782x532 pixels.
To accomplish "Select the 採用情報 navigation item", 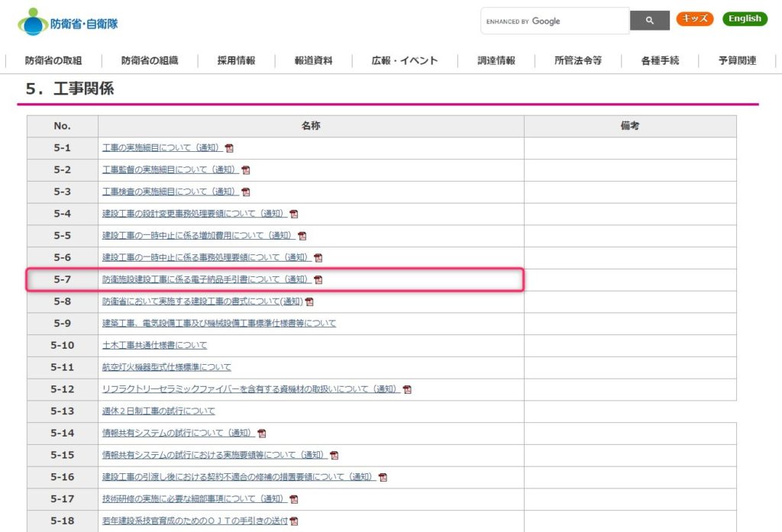I will point(236,60).
